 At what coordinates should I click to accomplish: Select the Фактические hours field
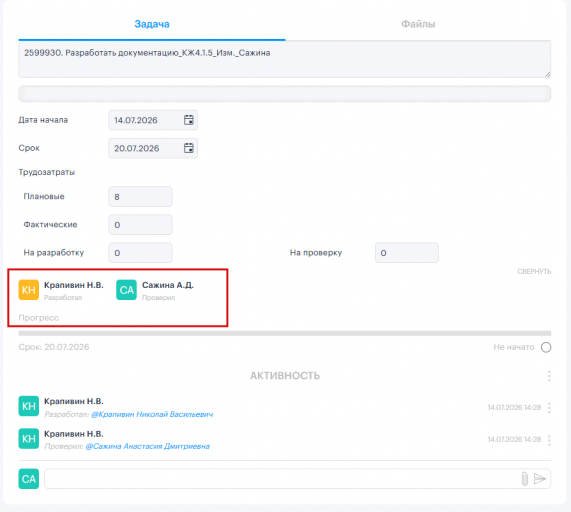[x=140, y=225]
